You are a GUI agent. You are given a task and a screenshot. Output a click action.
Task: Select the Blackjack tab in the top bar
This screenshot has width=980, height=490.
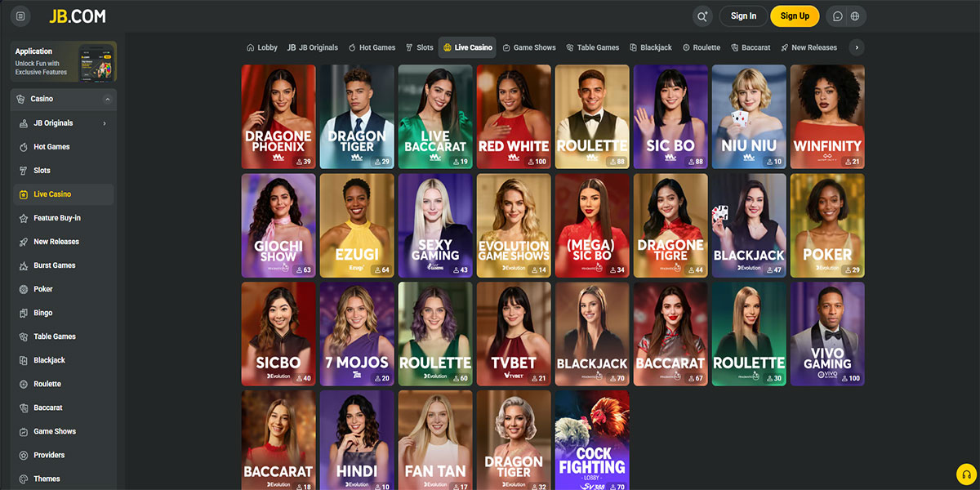tap(650, 47)
